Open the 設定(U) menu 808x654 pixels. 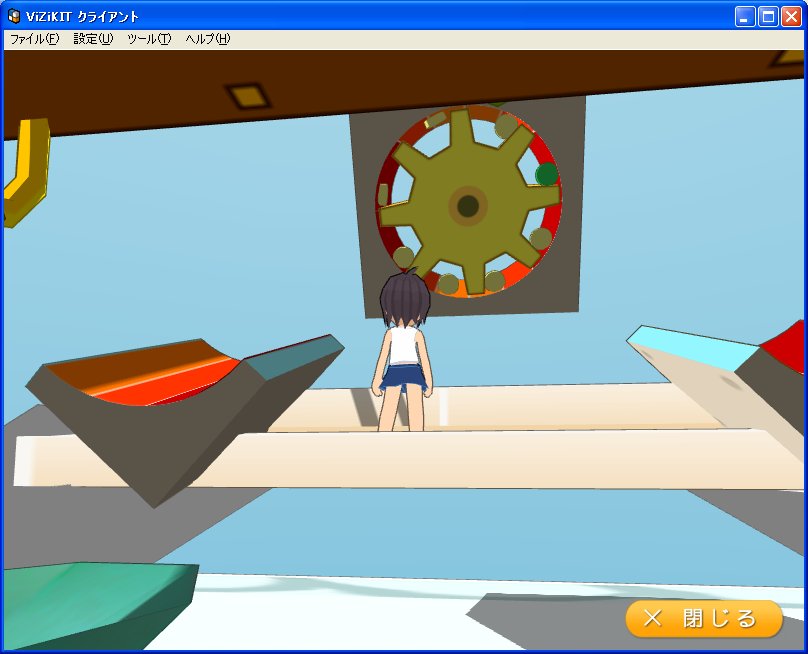coord(93,39)
